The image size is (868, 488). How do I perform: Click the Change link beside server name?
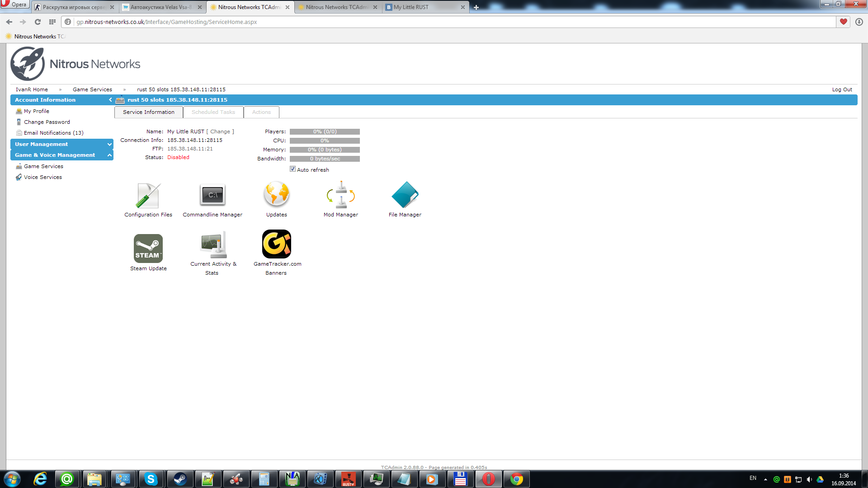tap(220, 131)
